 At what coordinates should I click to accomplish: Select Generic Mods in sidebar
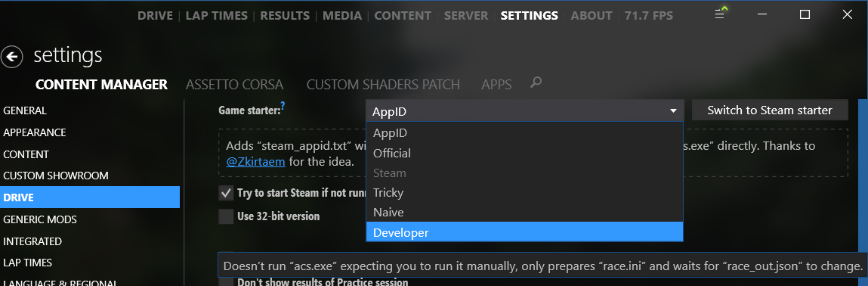40,219
